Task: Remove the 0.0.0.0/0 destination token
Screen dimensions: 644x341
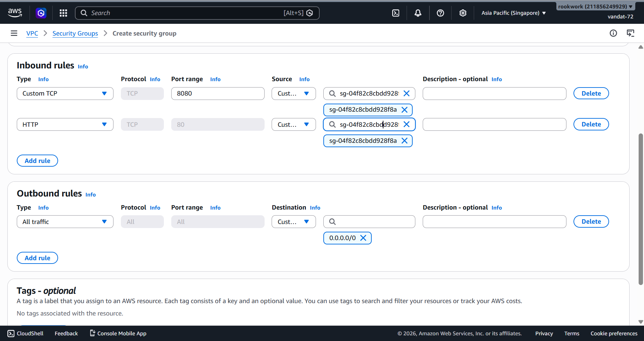Action: (363, 238)
